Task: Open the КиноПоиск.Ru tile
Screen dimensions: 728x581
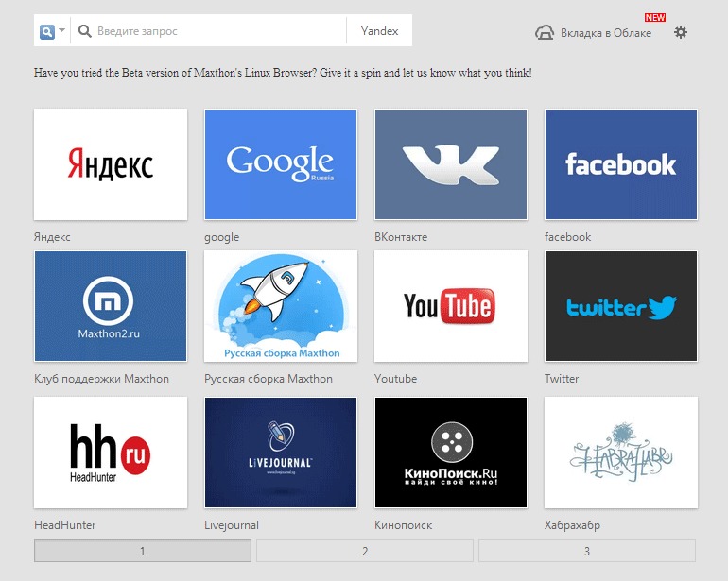Action: point(451,453)
